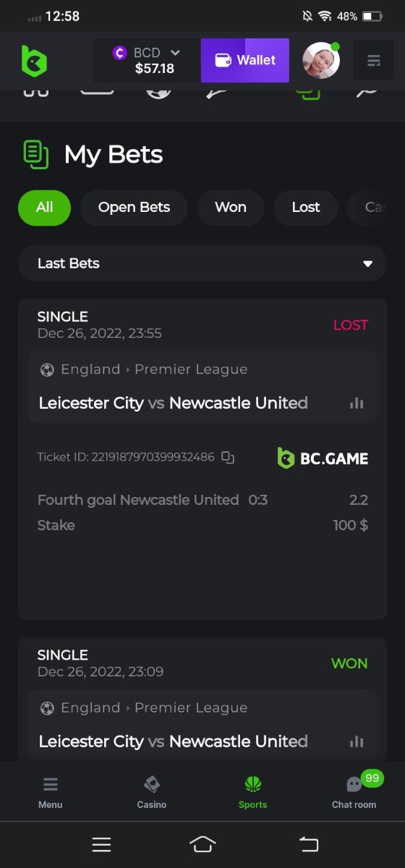The height and width of the screenshot is (868, 405).
Task: Select the All bets filter
Action: (45, 208)
